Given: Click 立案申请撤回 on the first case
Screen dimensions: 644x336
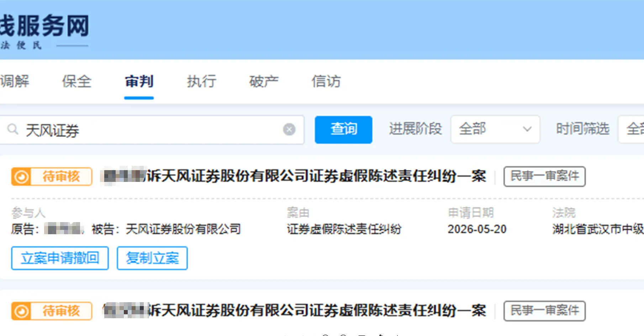Looking at the screenshot, I should pos(60,258).
